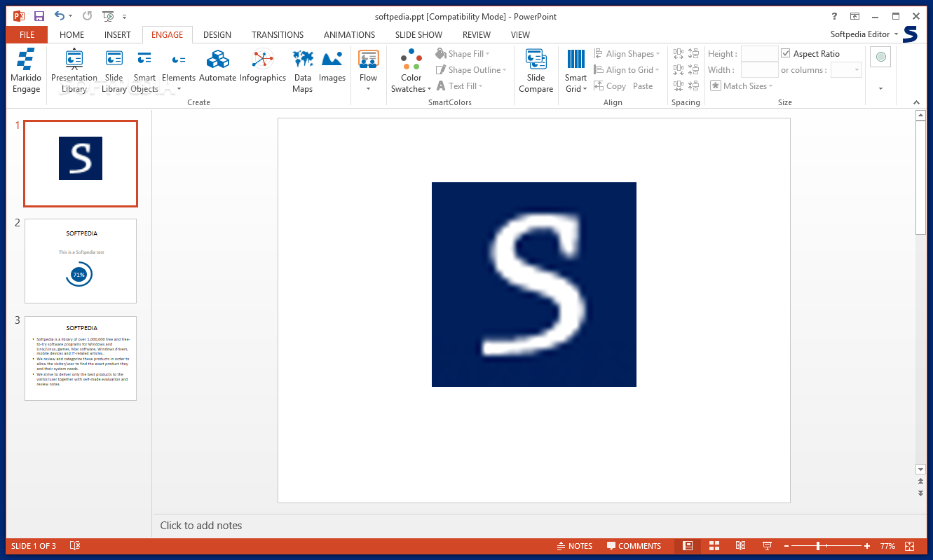Open the Markido Engage button

pyautogui.click(x=26, y=71)
